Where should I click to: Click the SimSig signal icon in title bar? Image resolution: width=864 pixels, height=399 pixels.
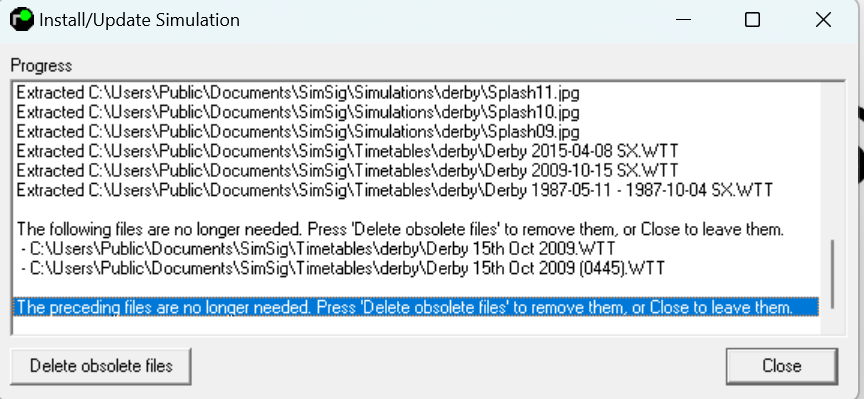(x=21, y=19)
